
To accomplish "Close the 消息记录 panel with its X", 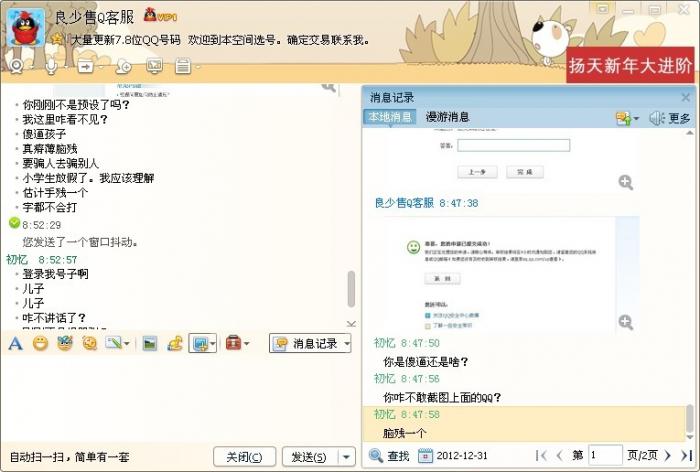I will (x=686, y=97).
